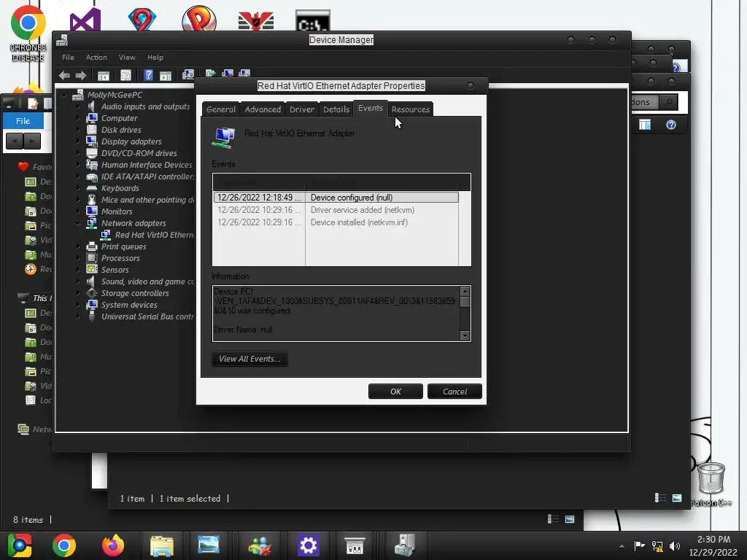Image resolution: width=747 pixels, height=560 pixels.
Task: Switch to the Advanced tab
Action: 263,109
